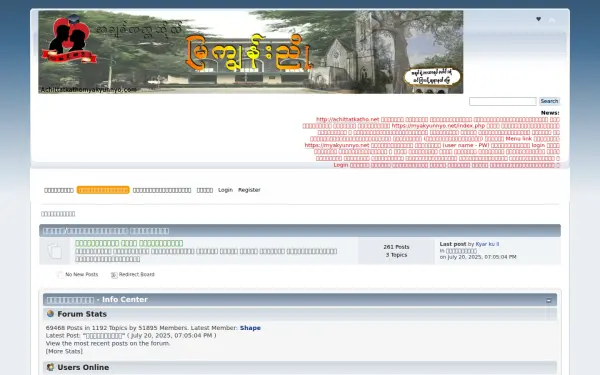Open the Latest Post topic link
Image resolution: width=600 pixels, height=375 pixels.
coord(104,336)
